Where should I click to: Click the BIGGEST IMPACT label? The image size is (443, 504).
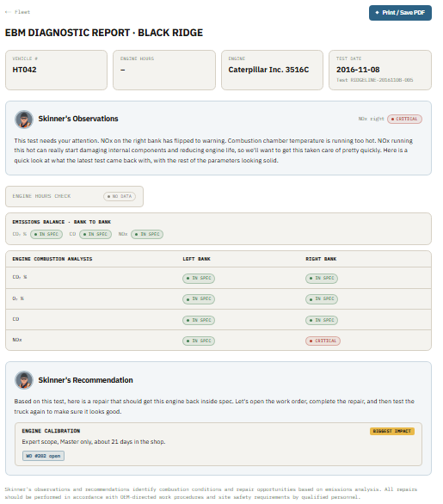point(392,431)
